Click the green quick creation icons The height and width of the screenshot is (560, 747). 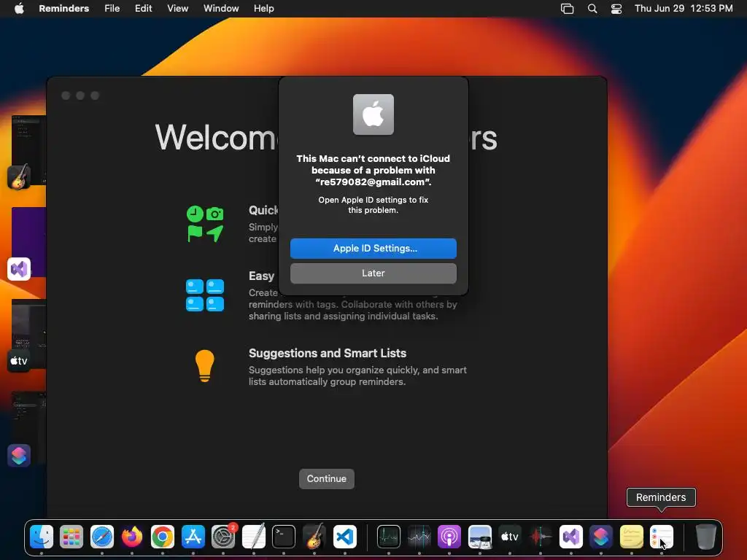point(205,224)
